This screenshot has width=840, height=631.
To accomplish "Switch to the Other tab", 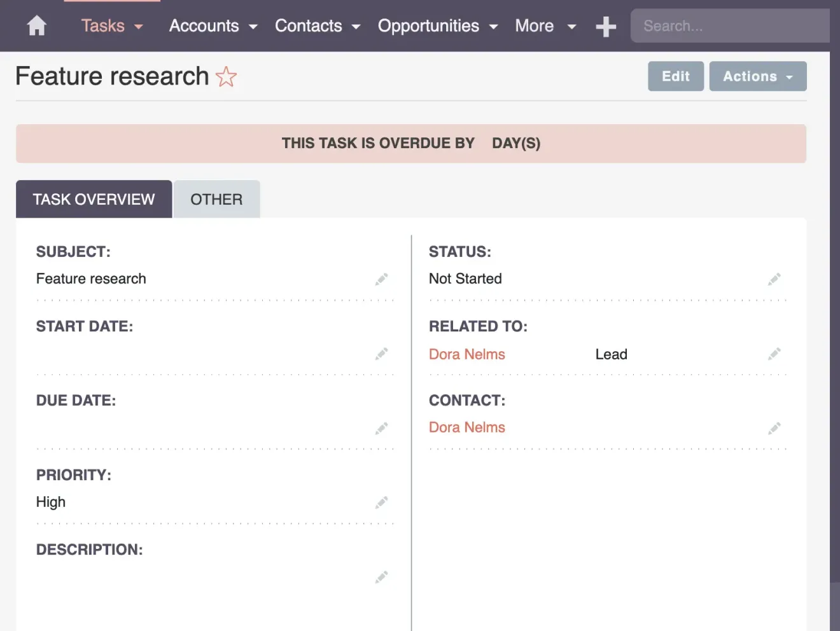I will pyautogui.click(x=216, y=199).
